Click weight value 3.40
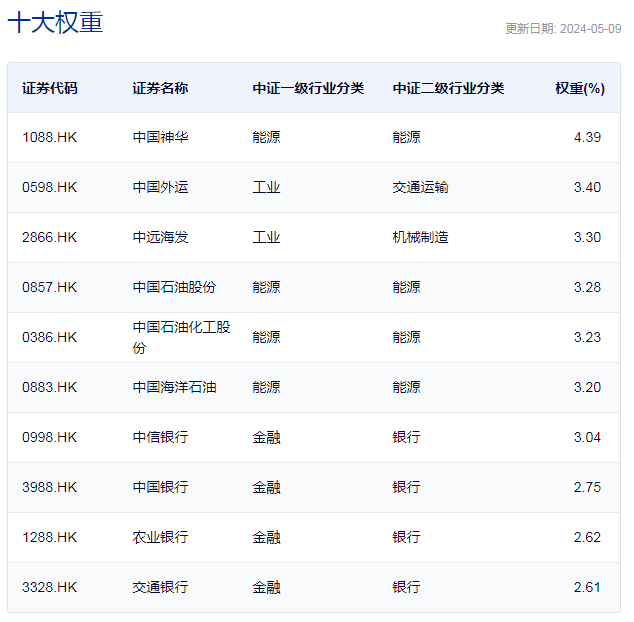 coord(587,188)
